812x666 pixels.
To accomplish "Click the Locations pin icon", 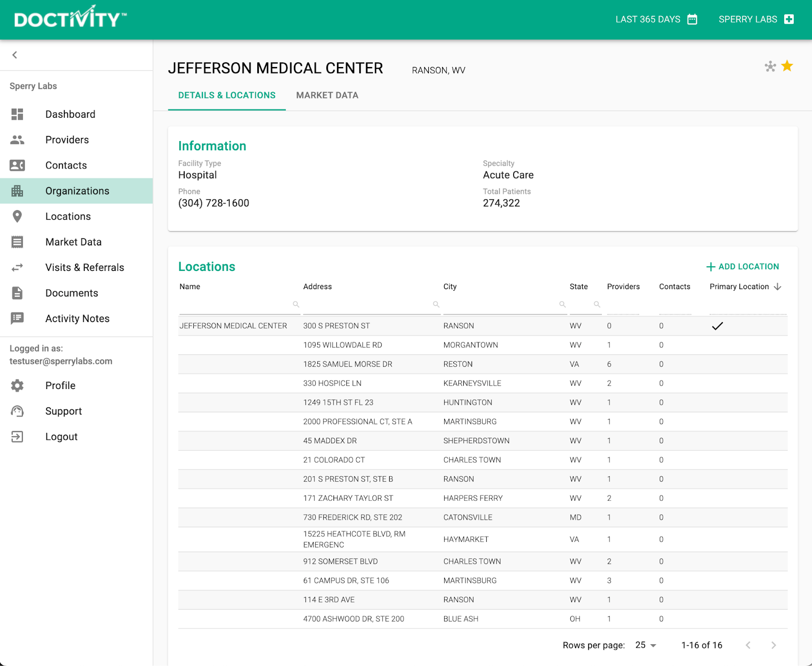I will (17, 217).
